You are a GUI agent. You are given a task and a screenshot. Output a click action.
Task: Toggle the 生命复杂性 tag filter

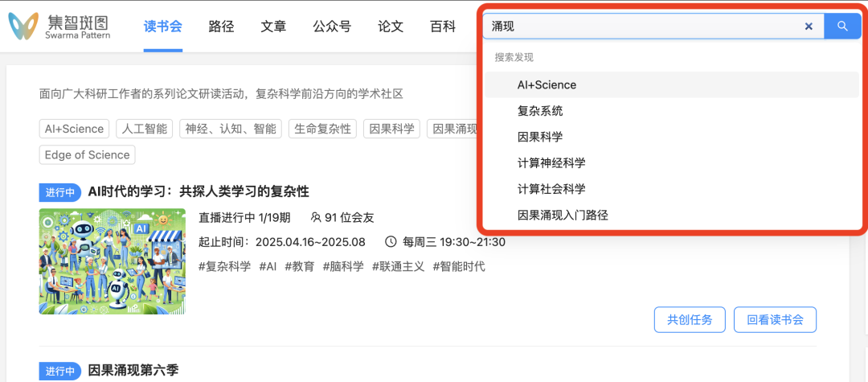322,129
